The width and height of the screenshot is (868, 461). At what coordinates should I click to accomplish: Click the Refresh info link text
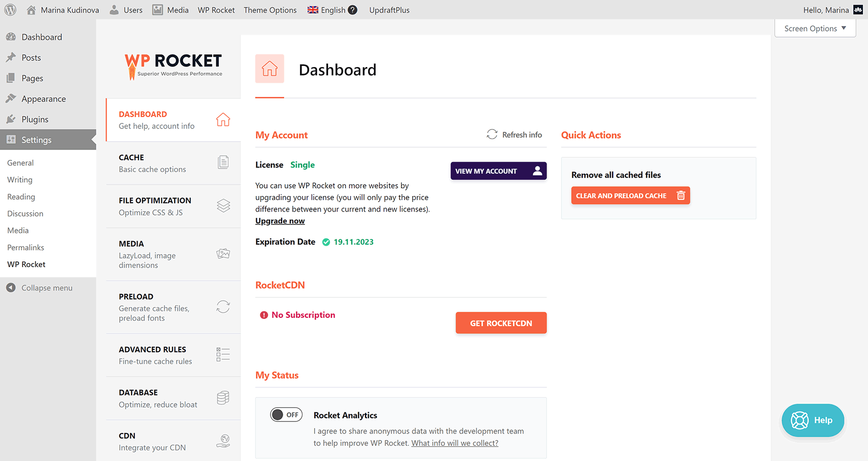point(522,135)
